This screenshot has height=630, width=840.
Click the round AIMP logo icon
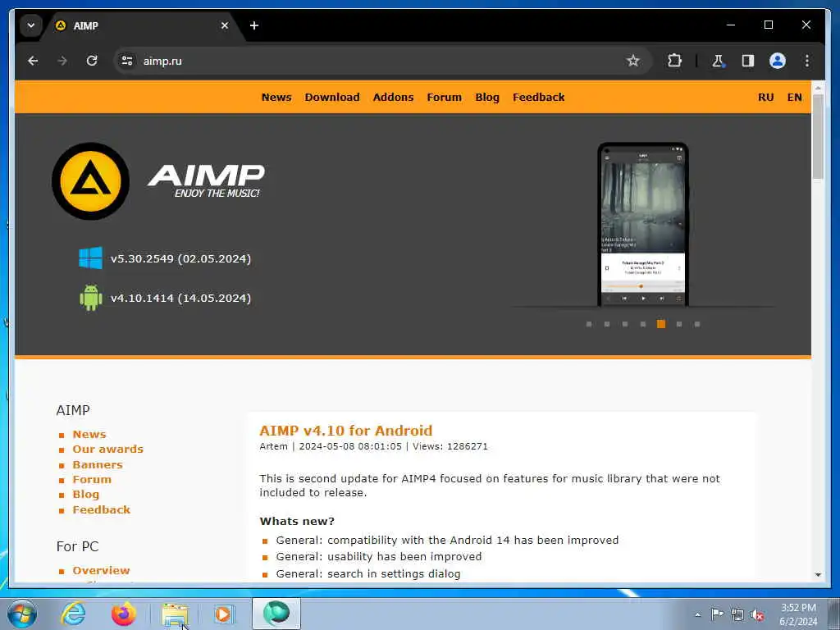click(x=90, y=181)
